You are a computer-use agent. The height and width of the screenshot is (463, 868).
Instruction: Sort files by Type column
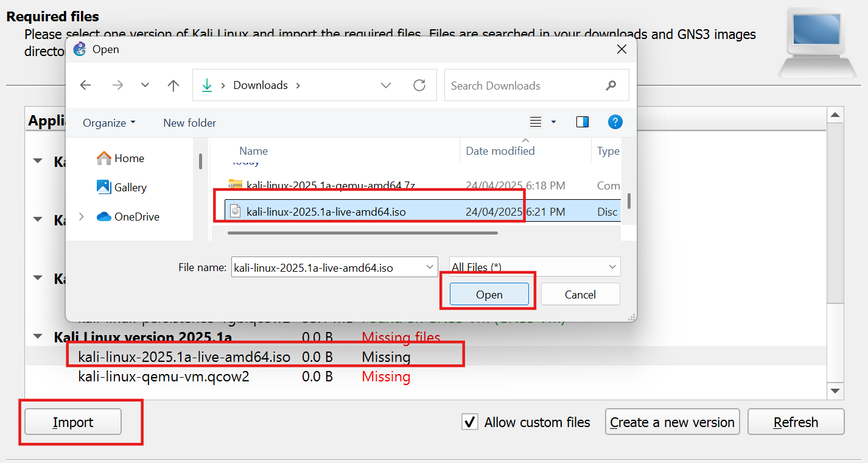[x=608, y=151]
